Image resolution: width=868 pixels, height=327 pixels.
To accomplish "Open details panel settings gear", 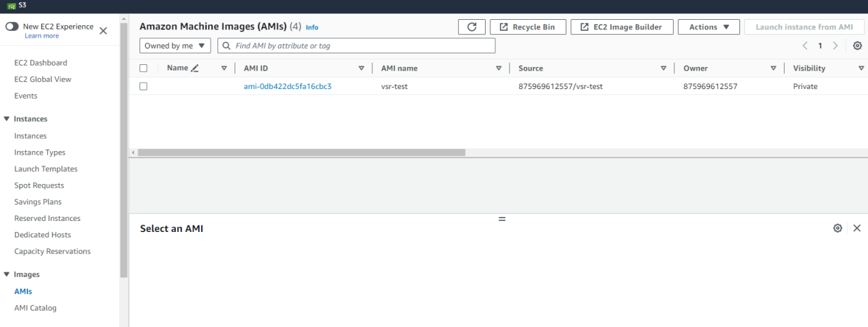I will [x=837, y=228].
